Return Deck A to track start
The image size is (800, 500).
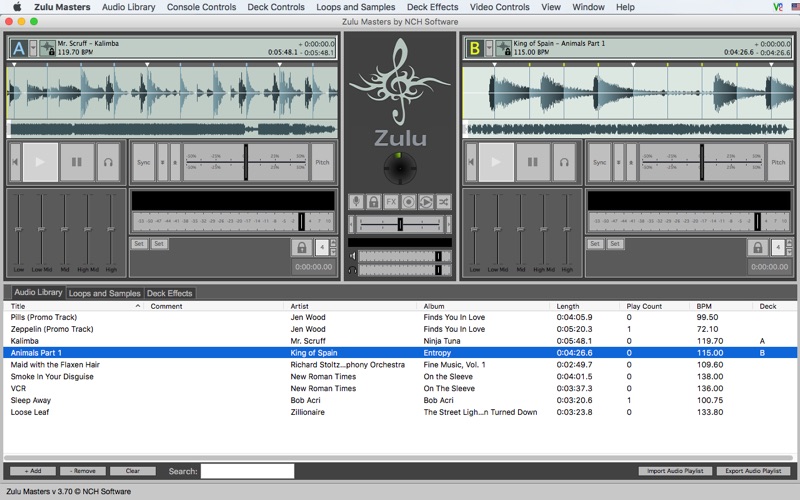[x=15, y=162]
